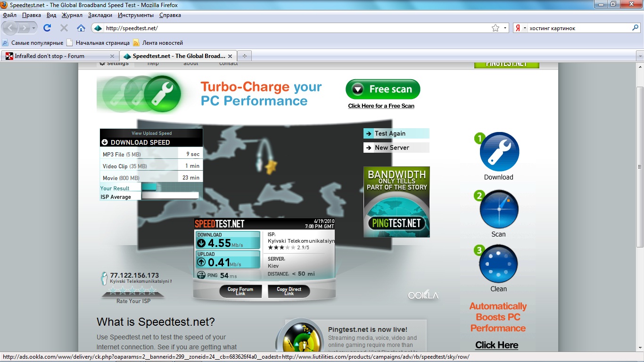644x362 pixels.
Task: Click the SPEEDTEST.NET logo on result card
Action: 220,223
